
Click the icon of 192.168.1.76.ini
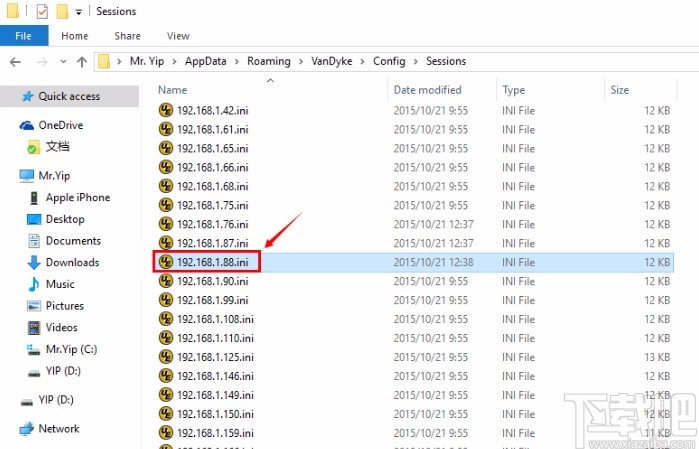tap(166, 224)
